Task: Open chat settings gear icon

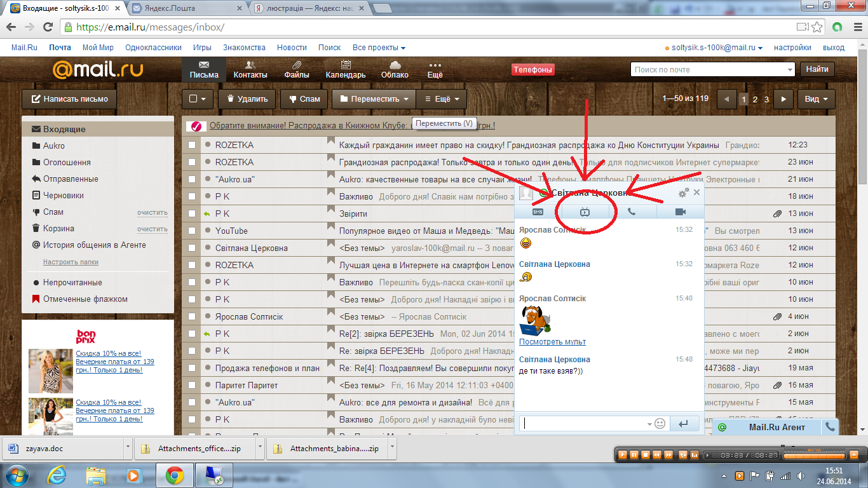Action: [684, 193]
